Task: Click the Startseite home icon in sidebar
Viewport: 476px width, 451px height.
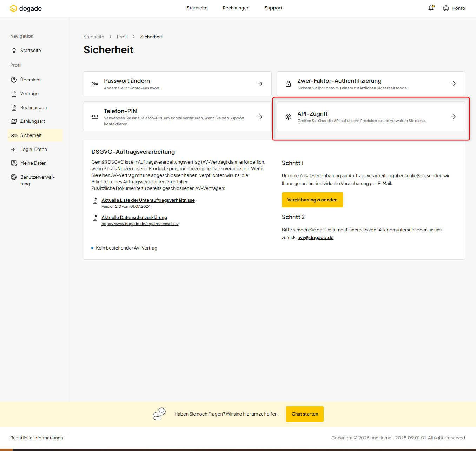Action: pyautogui.click(x=14, y=51)
